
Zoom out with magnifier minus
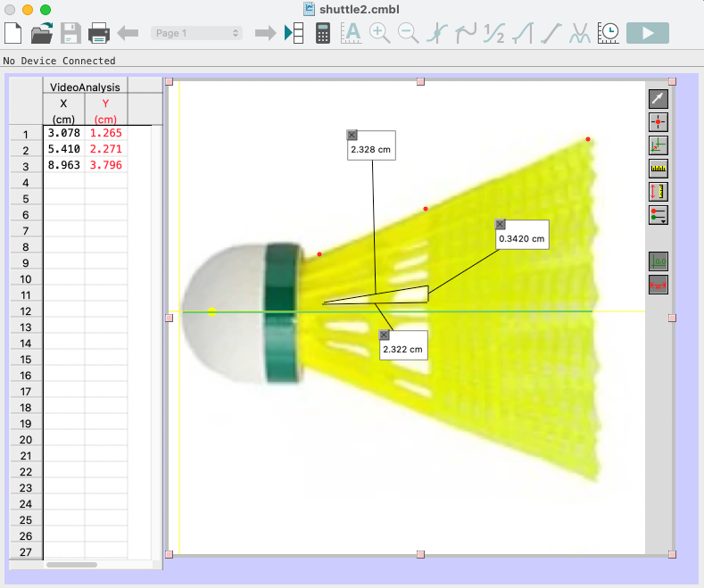(408, 33)
